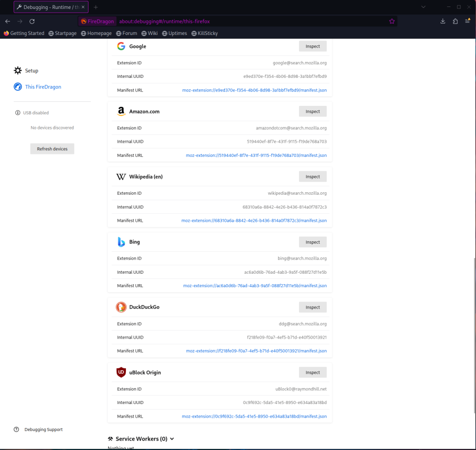Click the address bar URL field
Image resolution: width=476 pixels, height=450 pixels.
click(x=250, y=21)
